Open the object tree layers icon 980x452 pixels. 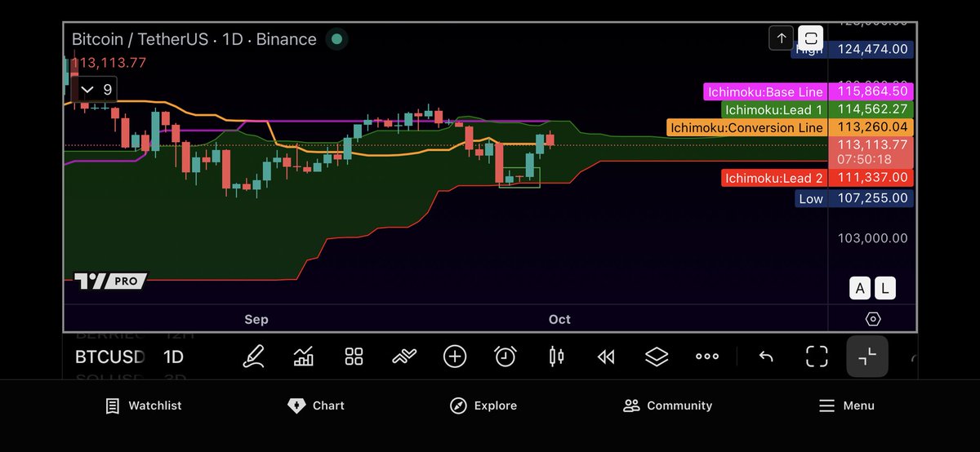pyautogui.click(x=657, y=357)
